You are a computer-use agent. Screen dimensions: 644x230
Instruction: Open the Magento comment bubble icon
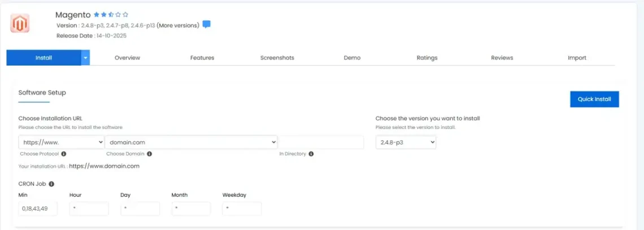tap(207, 25)
